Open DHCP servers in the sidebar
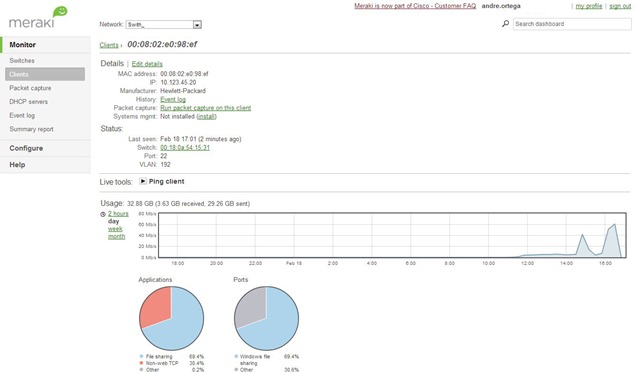636x373 pixels. (x=28, y=102)
